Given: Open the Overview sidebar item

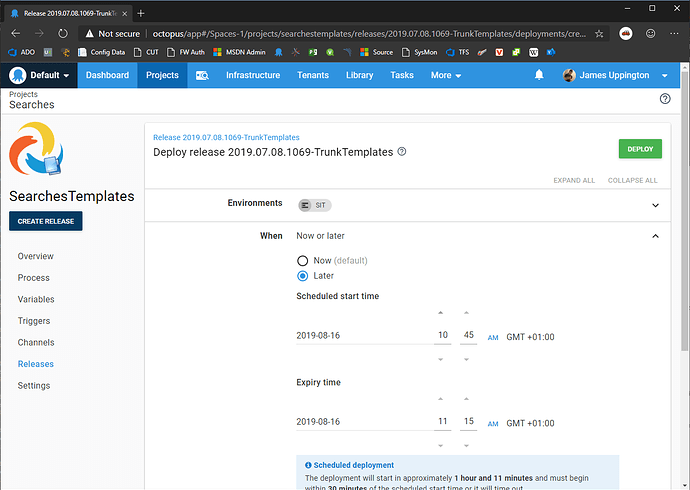Looking at the screenshot, I should (x=36, y=256).
